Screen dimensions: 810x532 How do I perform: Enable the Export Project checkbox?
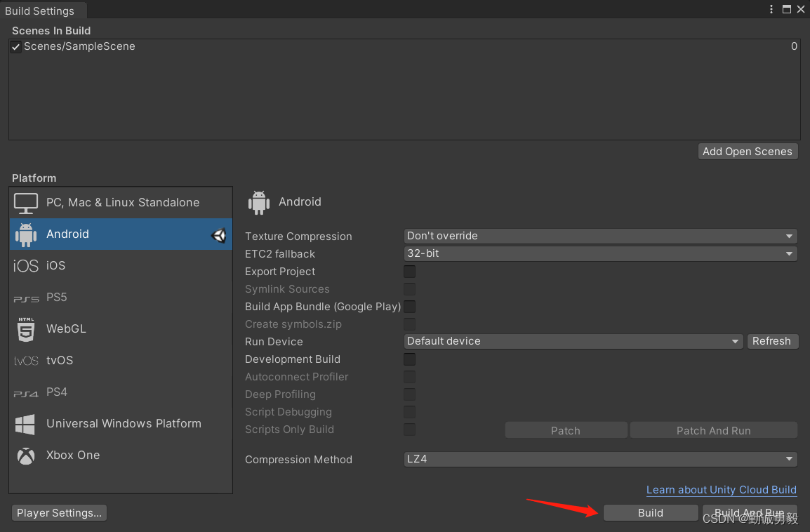pos(410,272)
